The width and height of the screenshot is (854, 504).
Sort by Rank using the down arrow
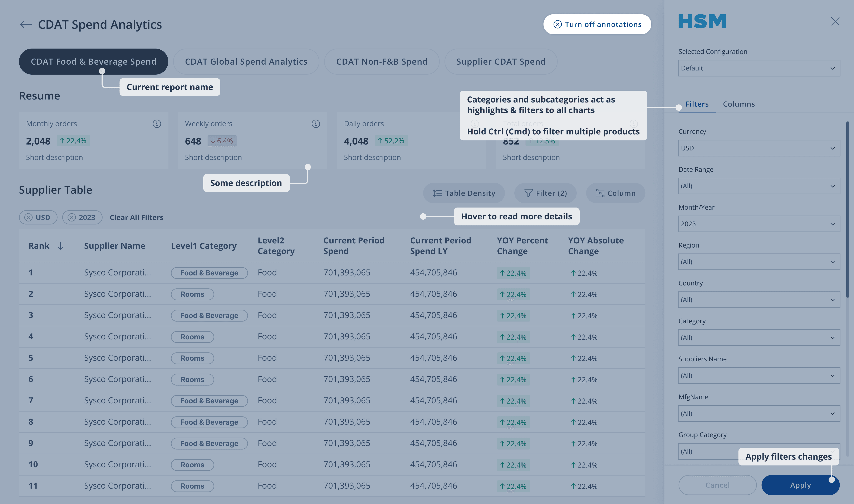pyautogui.click(x=60, y=246)
